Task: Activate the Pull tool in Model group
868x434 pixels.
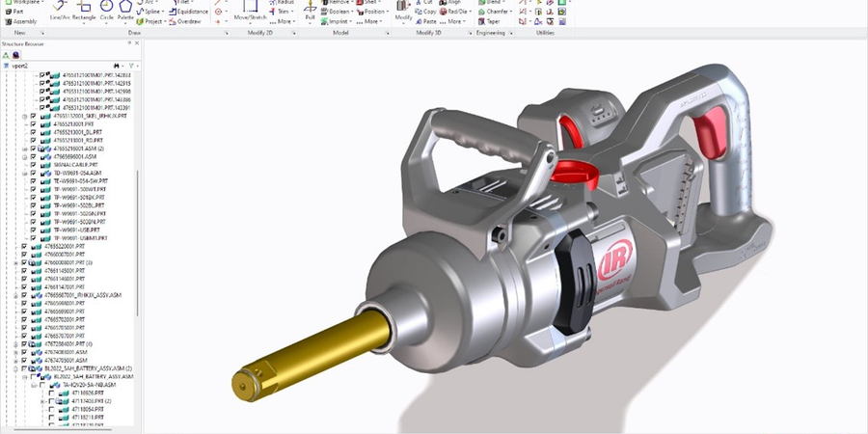Action: [x=311, y=12]
